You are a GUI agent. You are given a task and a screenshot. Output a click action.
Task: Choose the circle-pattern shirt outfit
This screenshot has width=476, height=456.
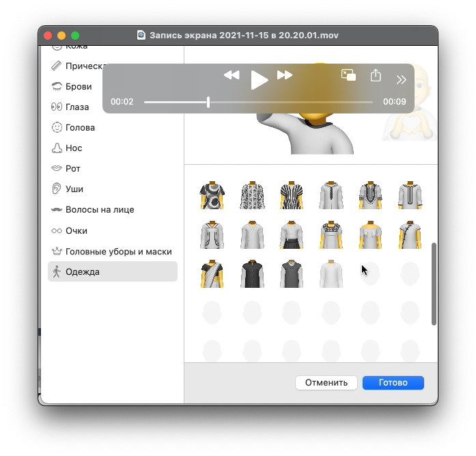tap(212, 195)
